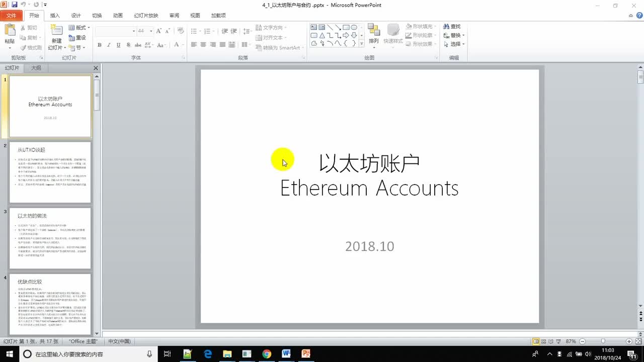Click the New Slide (新建幻灯片) icon
This screenshot has height=362, width=644.
(57, 31)
